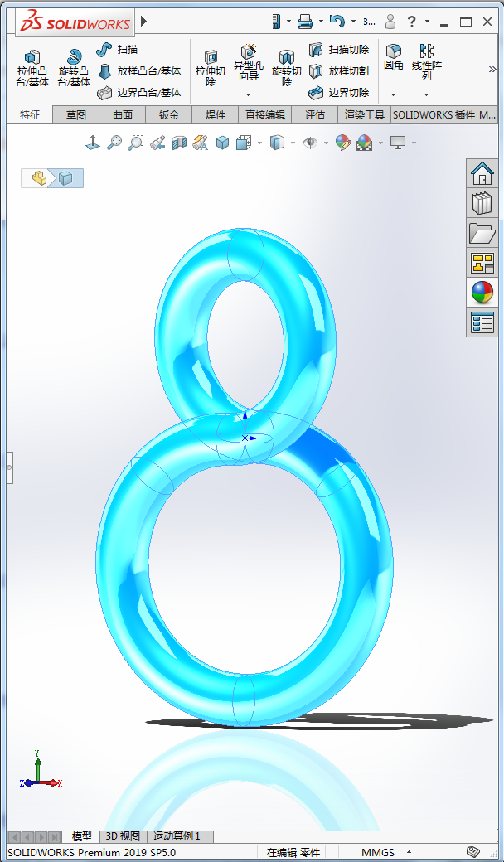Open the View Orientation axis icon
Image resolution: width=504 pixels, height=862 pixels.
coord(93,143)
